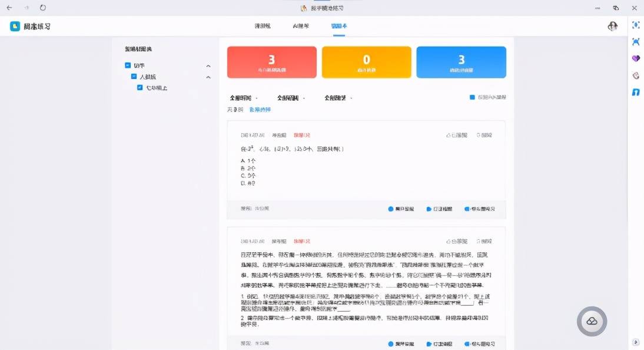Select option C in first question

coord(248,176)
